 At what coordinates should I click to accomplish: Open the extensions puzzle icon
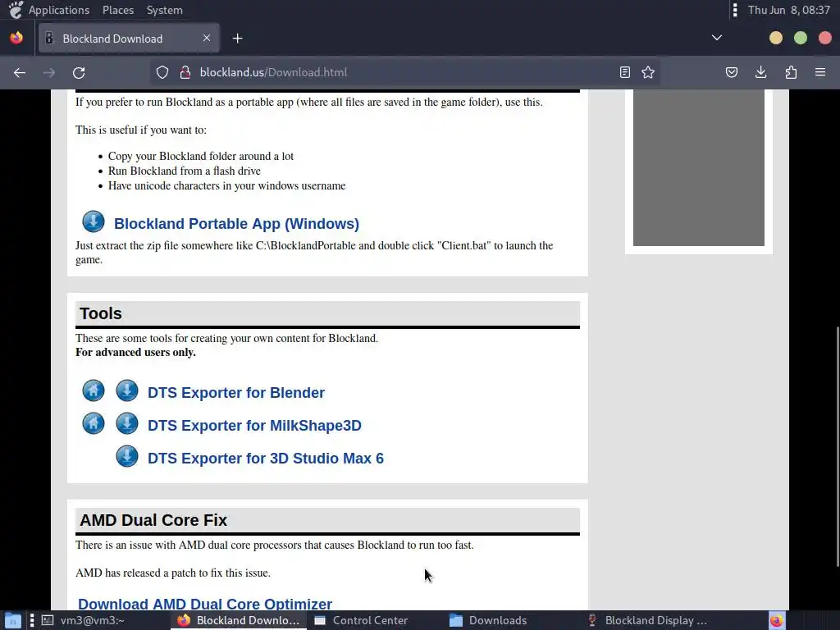[791, 72]
